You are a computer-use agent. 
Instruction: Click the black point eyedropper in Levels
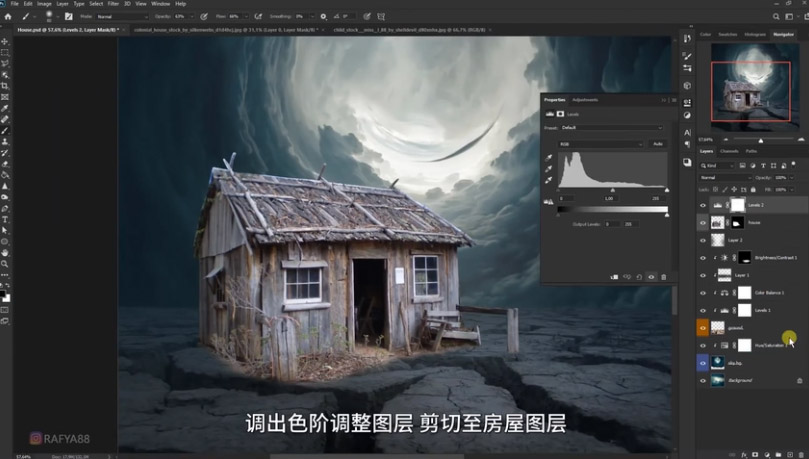coord(549,158)
